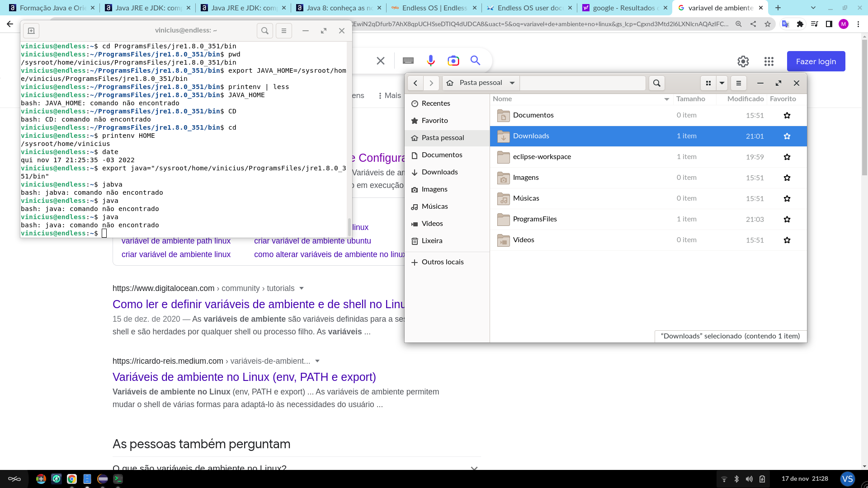Star the eclipse-workspace folder as favorite
Screen dimensions: 868x488
click(787, 157)
